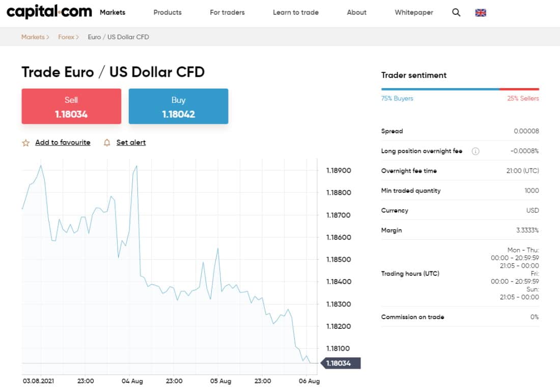
Task: Open the search magnifier icon
Action: coord(456,13)
